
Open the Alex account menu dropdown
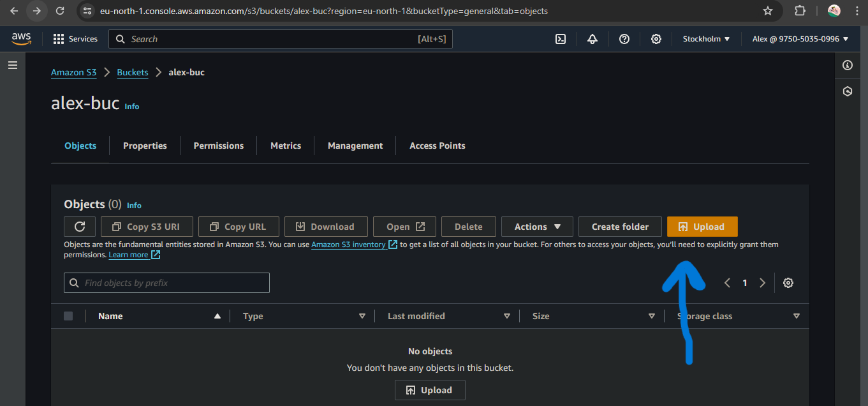[x=800, y=39]
